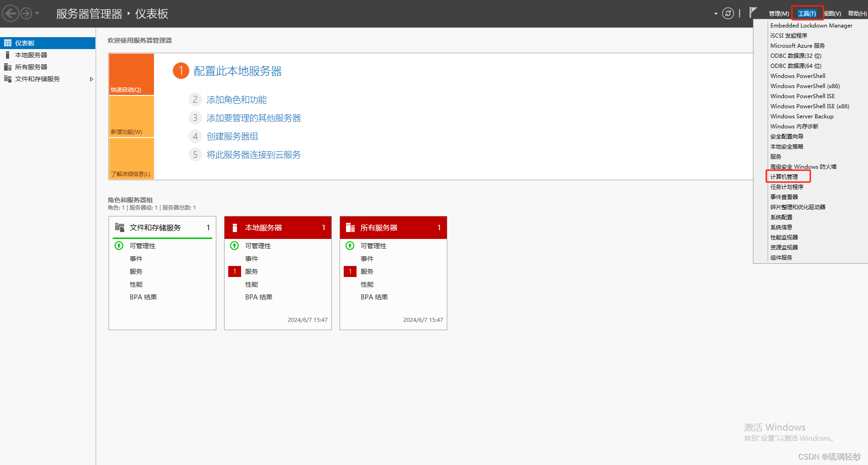The width and height of the screenshot is (868, 465).
Task: Open the notifications flag icon
Action: coord(753,12)
